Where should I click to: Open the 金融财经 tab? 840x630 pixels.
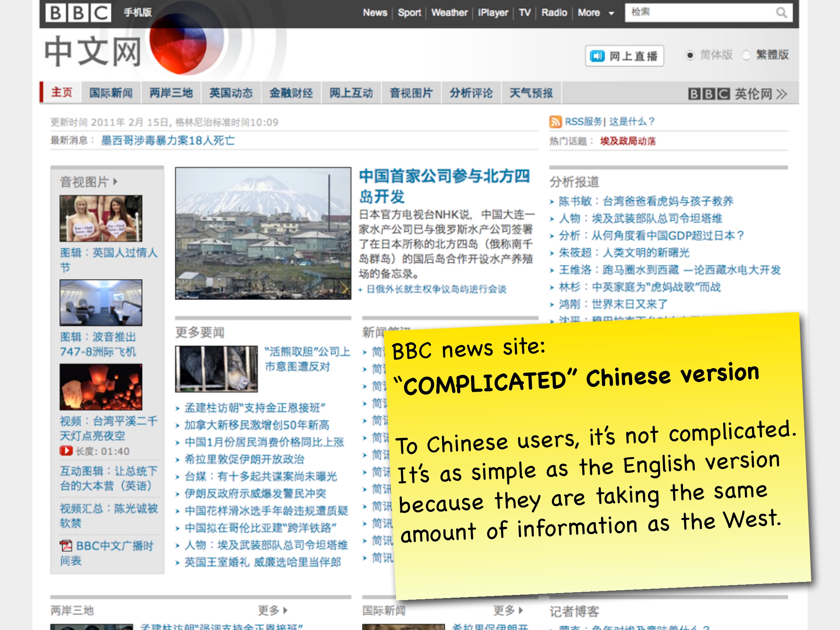291,93
